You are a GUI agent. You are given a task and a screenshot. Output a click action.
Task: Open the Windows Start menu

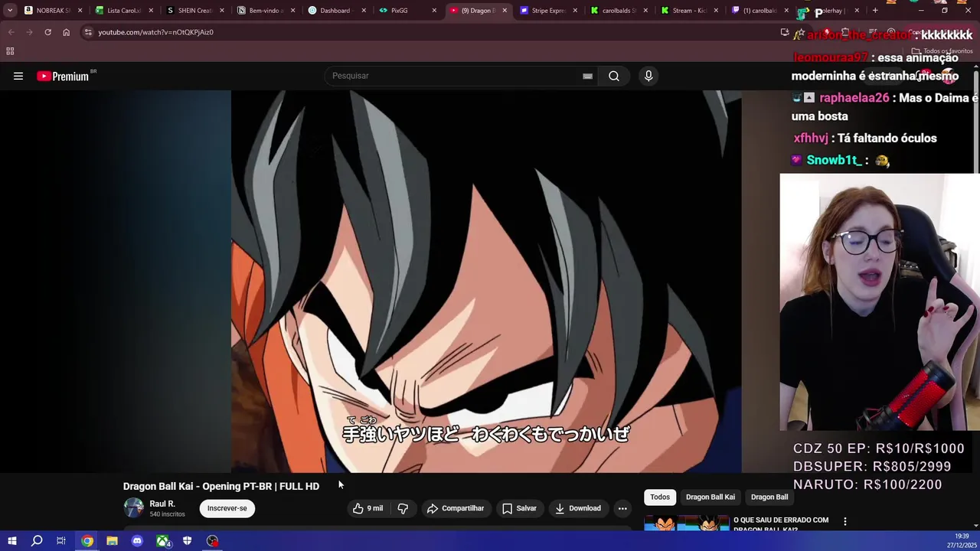[x=11, y=541]
